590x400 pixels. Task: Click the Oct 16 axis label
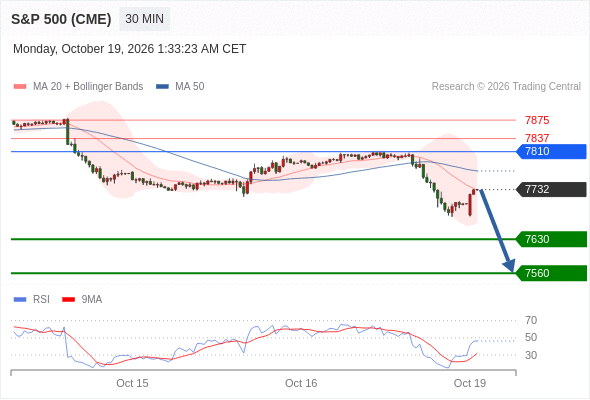[301, 383]
